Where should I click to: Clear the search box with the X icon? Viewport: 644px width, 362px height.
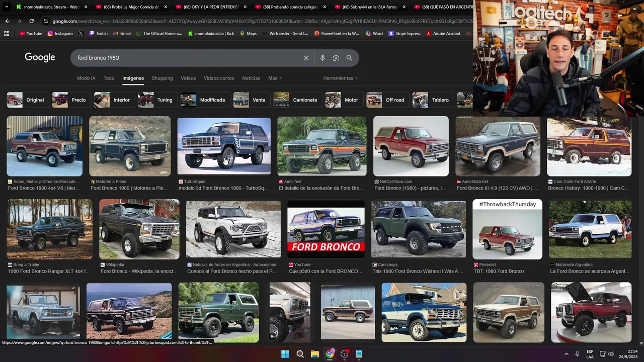(x=306, y=58)
